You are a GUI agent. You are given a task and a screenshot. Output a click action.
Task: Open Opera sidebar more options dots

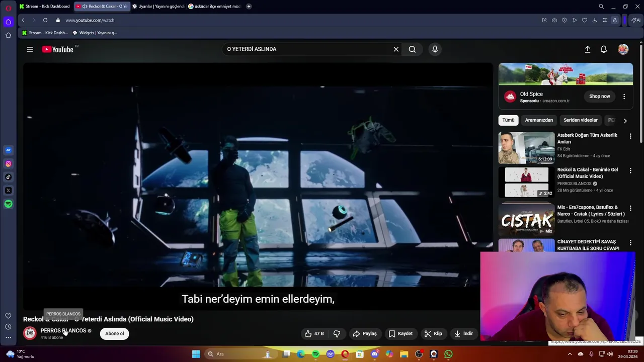[x=8, y=337]
